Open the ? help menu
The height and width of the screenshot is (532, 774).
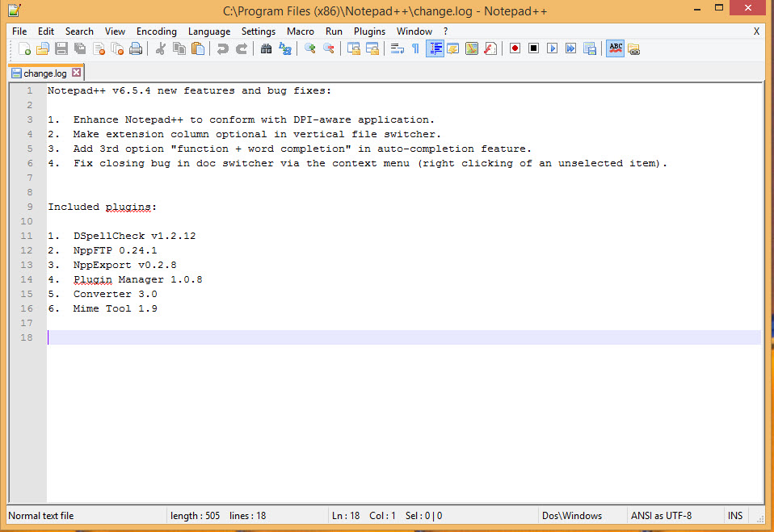coord(445,31)
